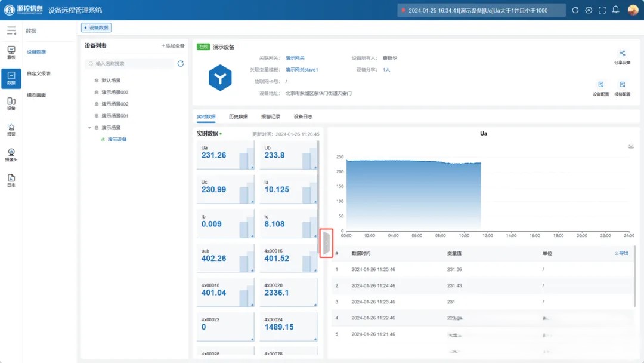Open 设备数据 in the data submenu
This screenshot has width=644, height=363.
(36, 52)
